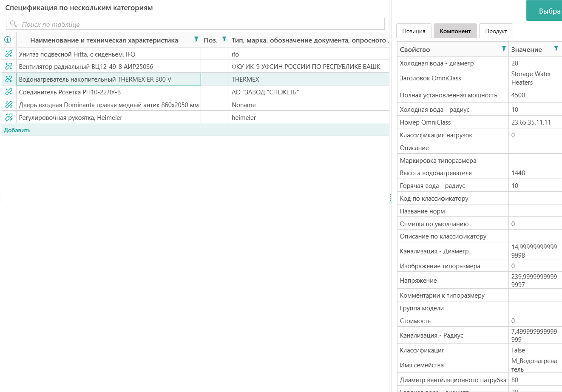Click link icon for Соединитель Розетка row
Screen dimensions: 562x392
point(9,92)
